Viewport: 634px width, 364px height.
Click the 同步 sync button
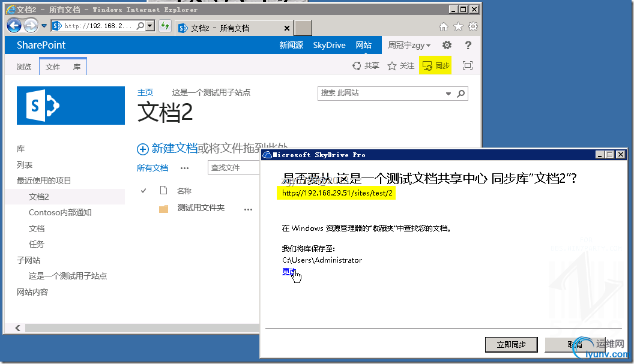coord(435,66)
